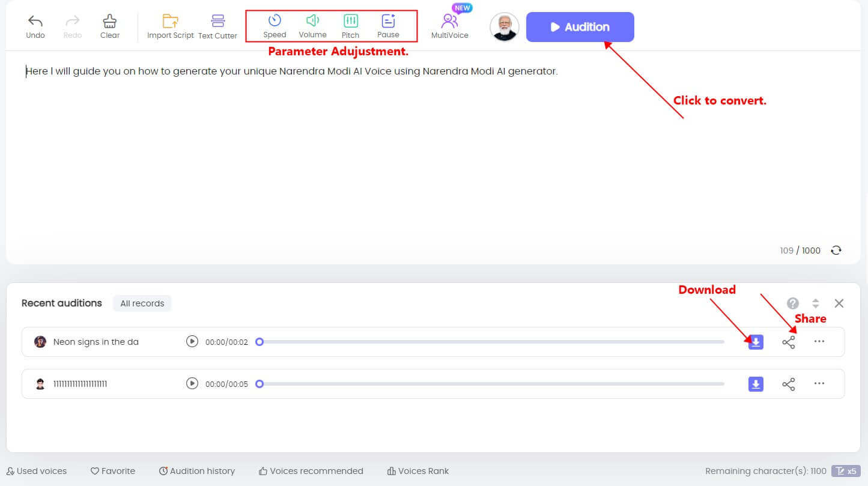Click the selected voice avatar portrait
Image resolution: width=868 pixels, height=486 pixels.
pyautogui.click(x=504, y=27)
